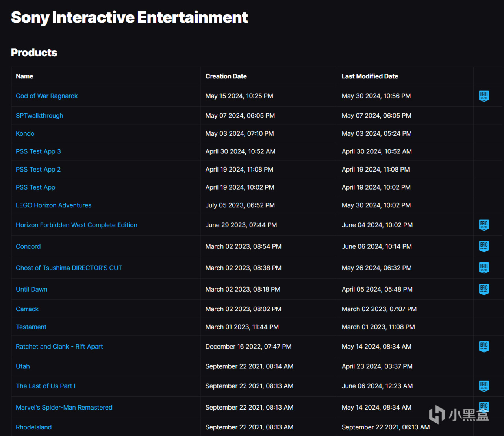Click Epic Games icon for Ratchet and Clank
The width and height of the screenshot is (504, 436).
pos(484,346)
